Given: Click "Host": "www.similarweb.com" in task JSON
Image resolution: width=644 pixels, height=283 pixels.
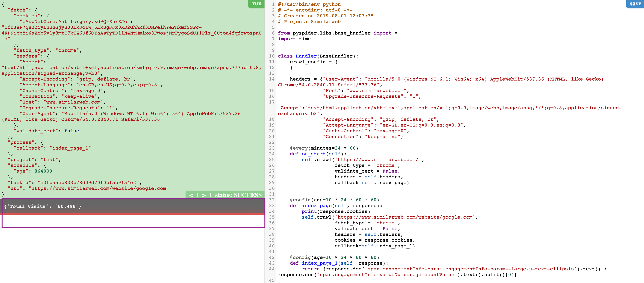Looking at the screenshot, I should point(63,102).
